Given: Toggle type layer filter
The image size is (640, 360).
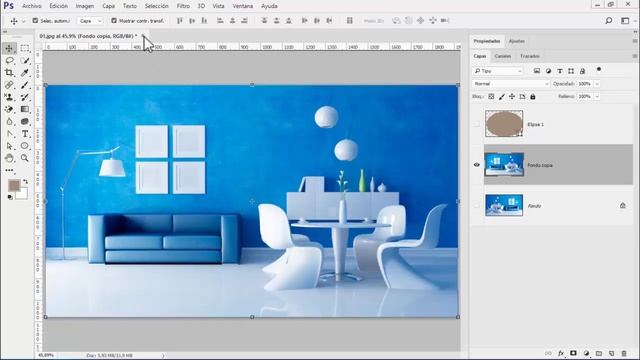Looking at the screenshot, I should point(560,71).
